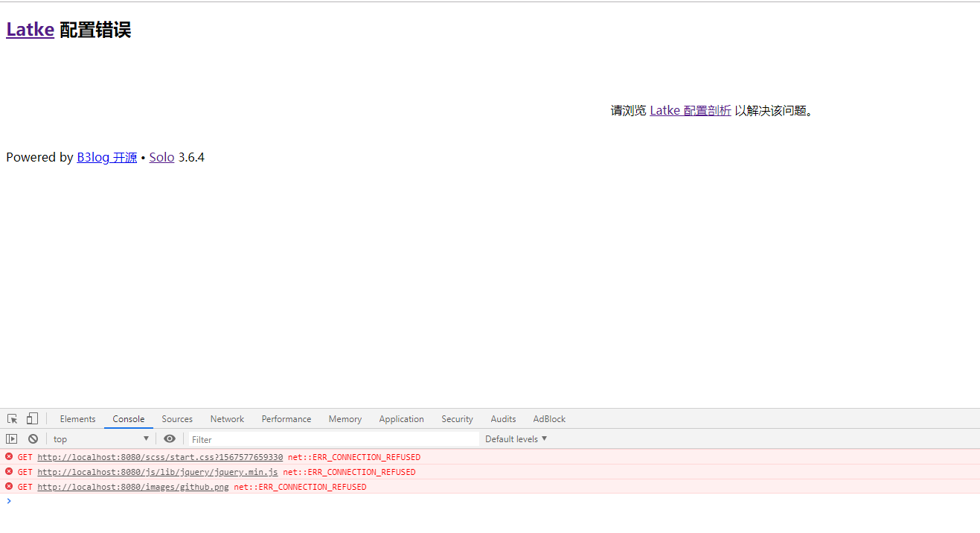Open the B3log 开源 link
This screenshot has width=980, height=533.
[x=106, y=157]
